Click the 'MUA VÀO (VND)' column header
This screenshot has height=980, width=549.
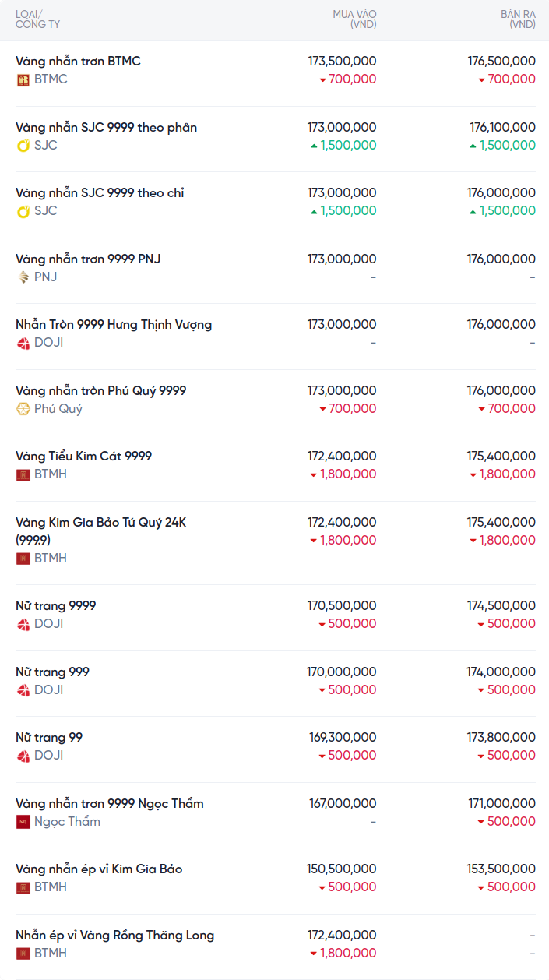pos(354,19)
